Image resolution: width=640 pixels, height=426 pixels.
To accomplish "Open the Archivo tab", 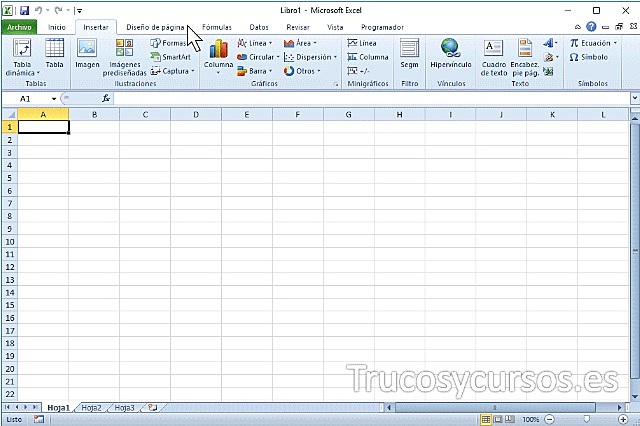I will tap(19, 27).
